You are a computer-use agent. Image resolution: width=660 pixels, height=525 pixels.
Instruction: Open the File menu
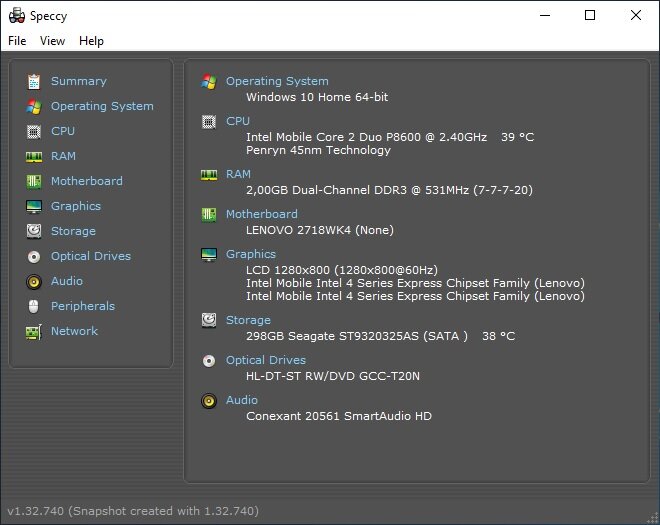[17, 41]
